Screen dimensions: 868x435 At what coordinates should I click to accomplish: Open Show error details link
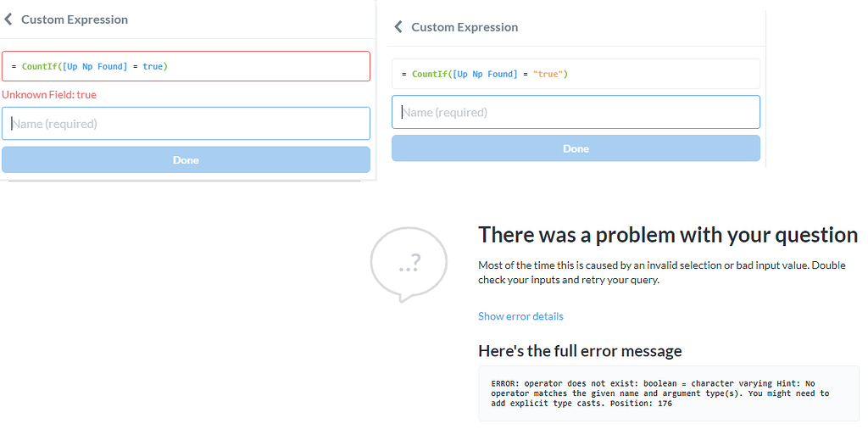click(x=520, y=316)
